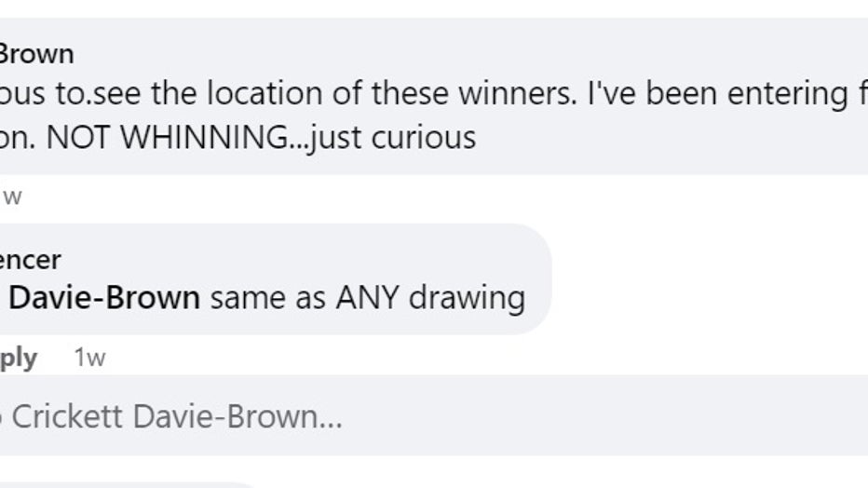The height and width of the screenshot is (488, 868).
Task: Click empty white area right of Spencer's reply
Action: (x=709, y=279)
